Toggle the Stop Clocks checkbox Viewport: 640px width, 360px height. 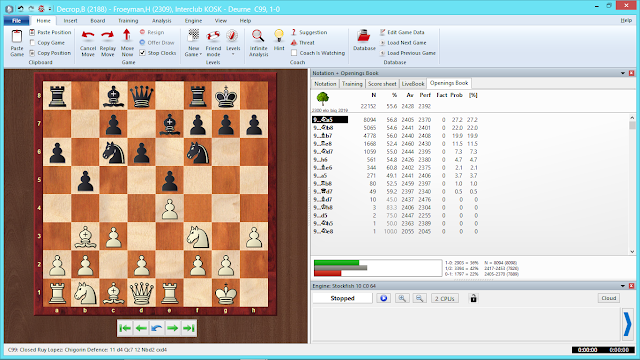[142, 53]
